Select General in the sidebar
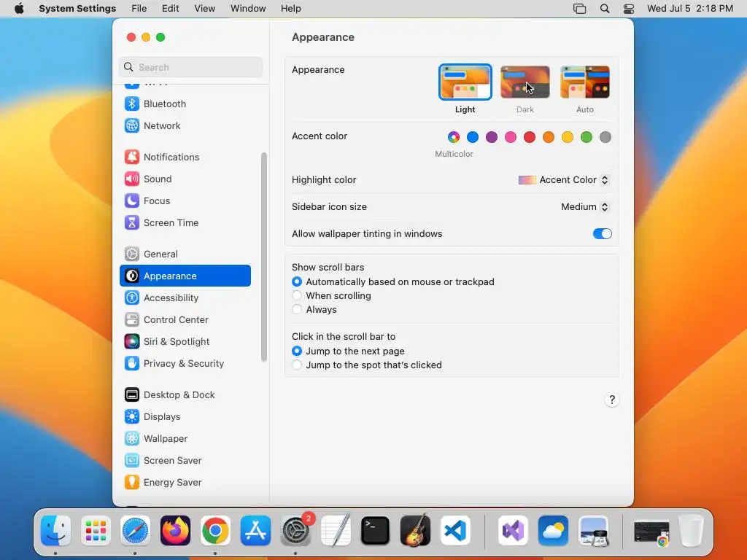The height and width of the screenshot is (560, 747). [185, 254]
